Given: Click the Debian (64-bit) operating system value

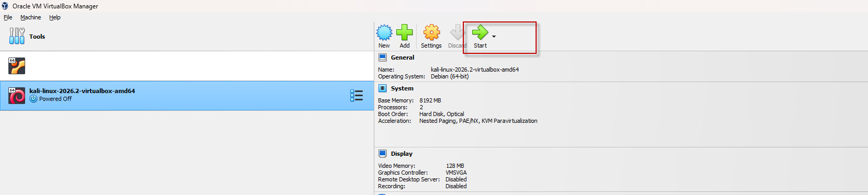Looking at the screenshot, I should tap(450, 76).
